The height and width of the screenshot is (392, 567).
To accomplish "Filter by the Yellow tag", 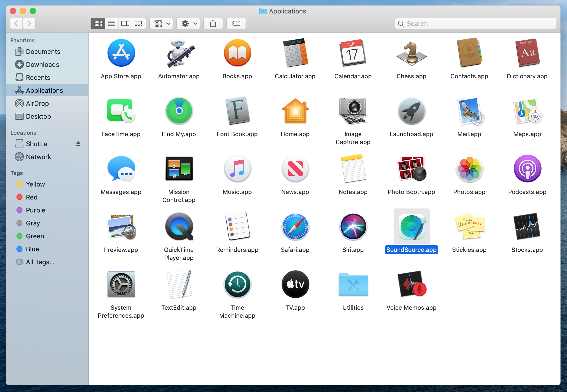I will coord(47,184).
